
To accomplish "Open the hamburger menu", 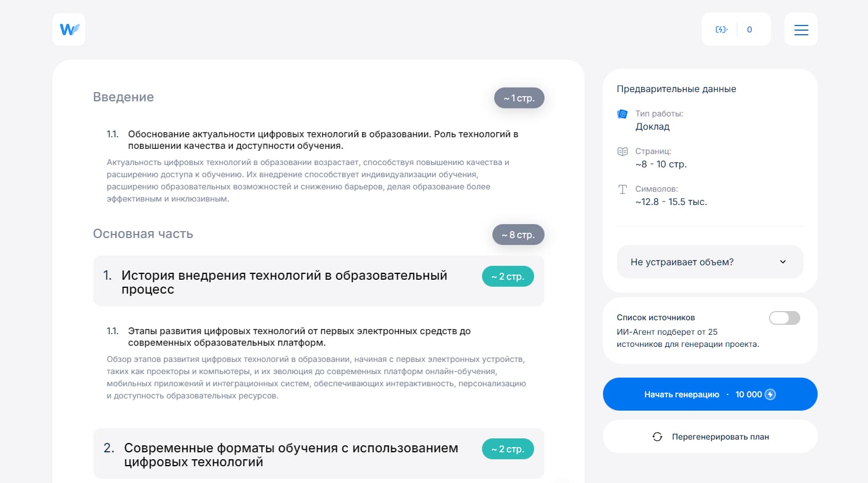I will coord(801,29).
